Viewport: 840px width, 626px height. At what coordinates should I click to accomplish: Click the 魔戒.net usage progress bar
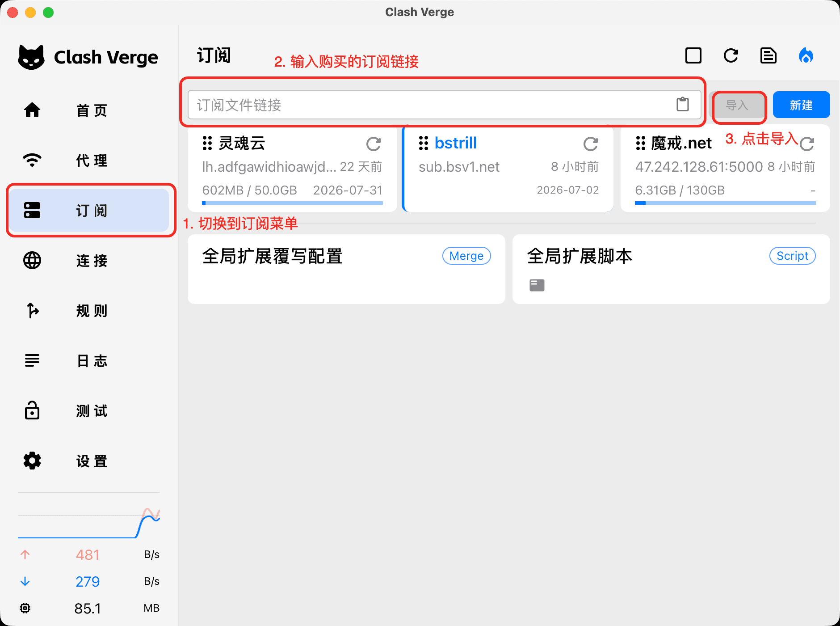click(725, 203)
